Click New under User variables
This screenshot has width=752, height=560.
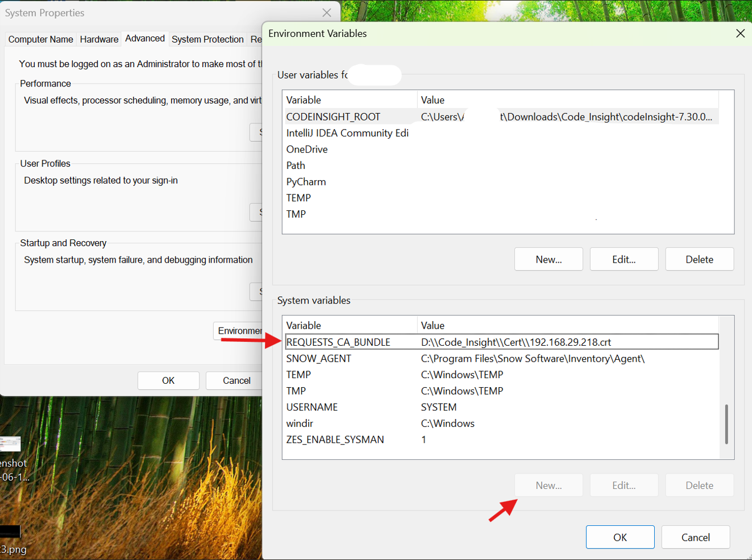click(x=548, y=259)
